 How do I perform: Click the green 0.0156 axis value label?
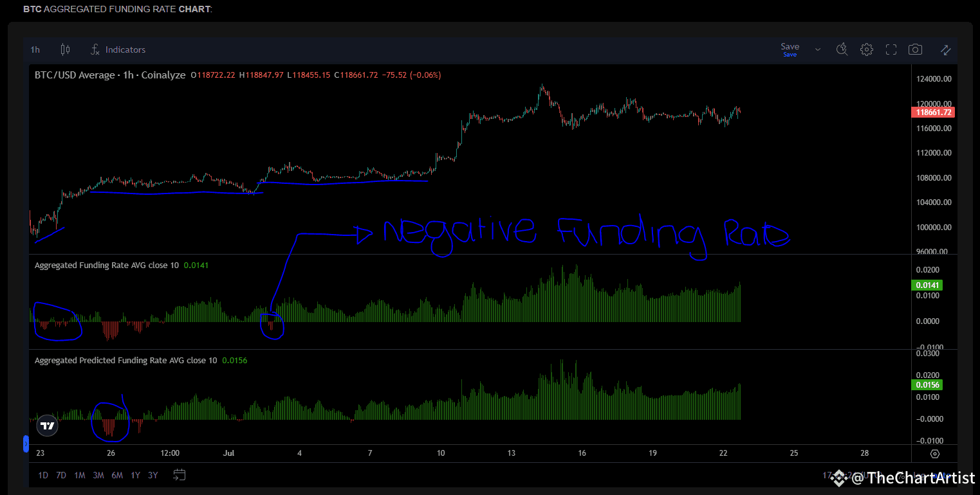(x=926, y=385)
